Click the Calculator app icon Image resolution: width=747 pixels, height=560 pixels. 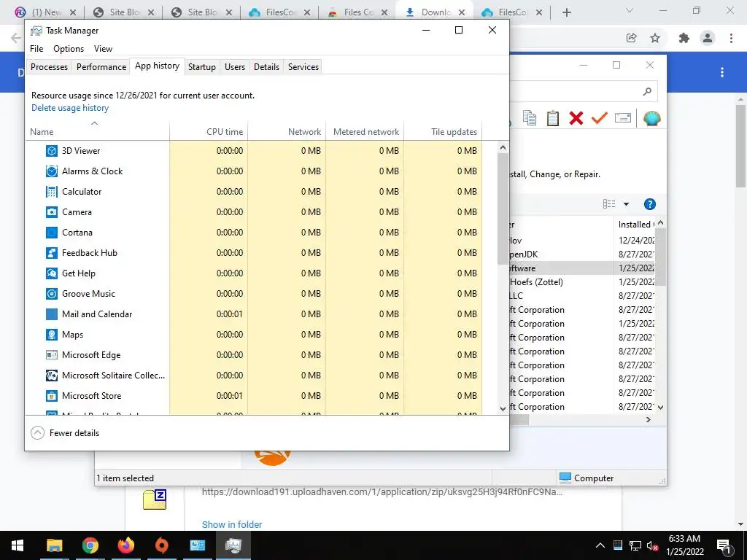(52, 192)
